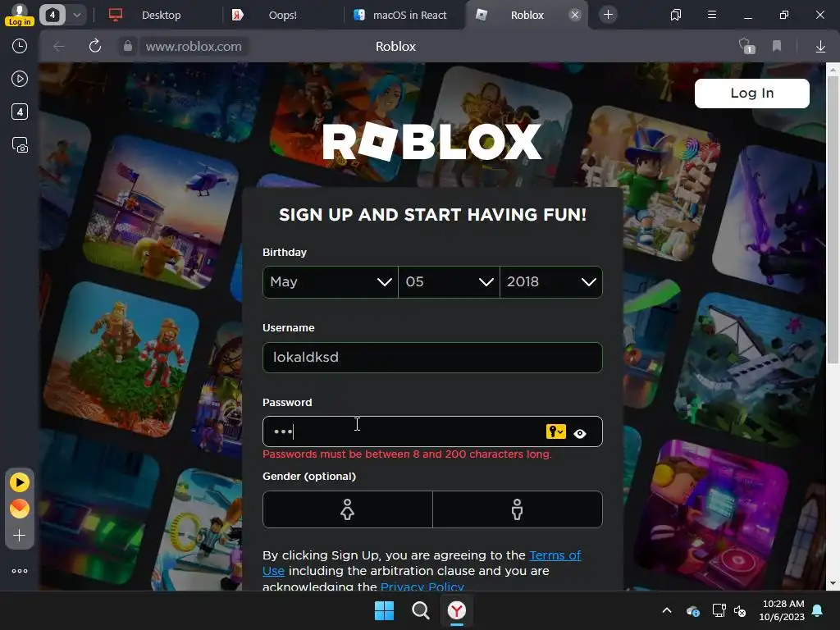
Task: Open the tab group button showing 4
Action: tap(52, 15)
